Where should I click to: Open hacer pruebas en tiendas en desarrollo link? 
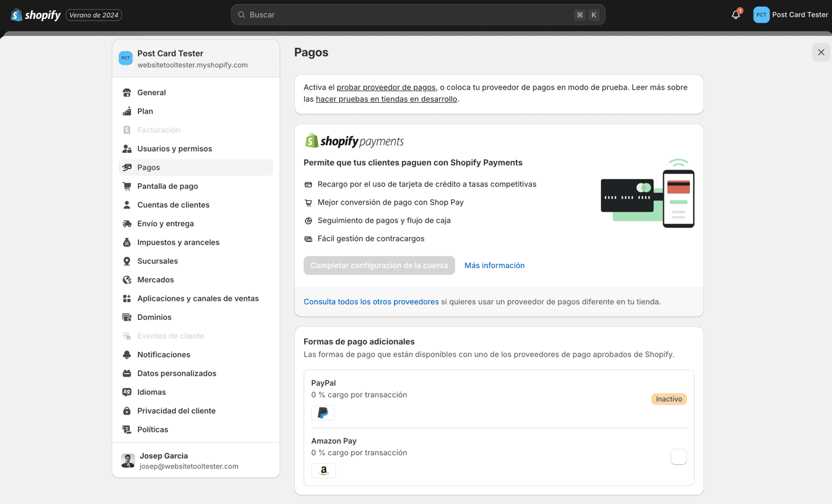386,99
